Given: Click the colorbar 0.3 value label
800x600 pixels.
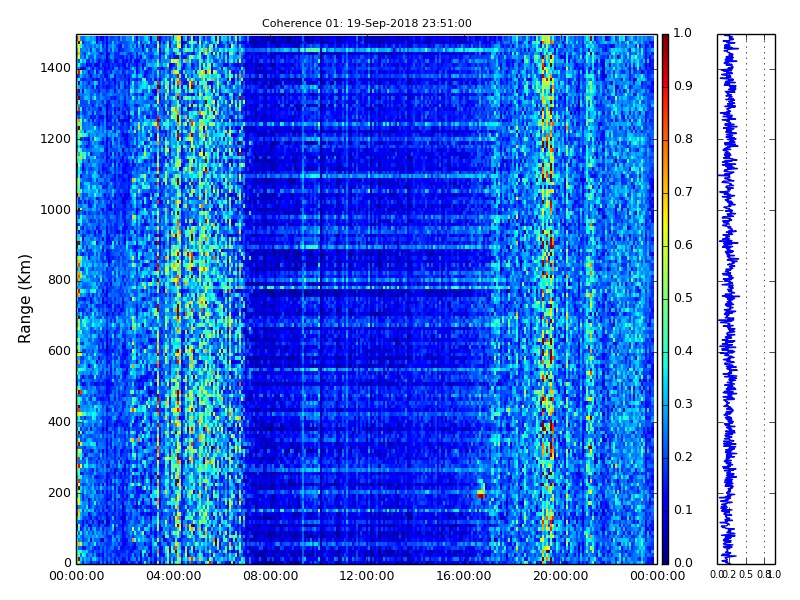Looking at the screenshot, I should pos(683,404).
